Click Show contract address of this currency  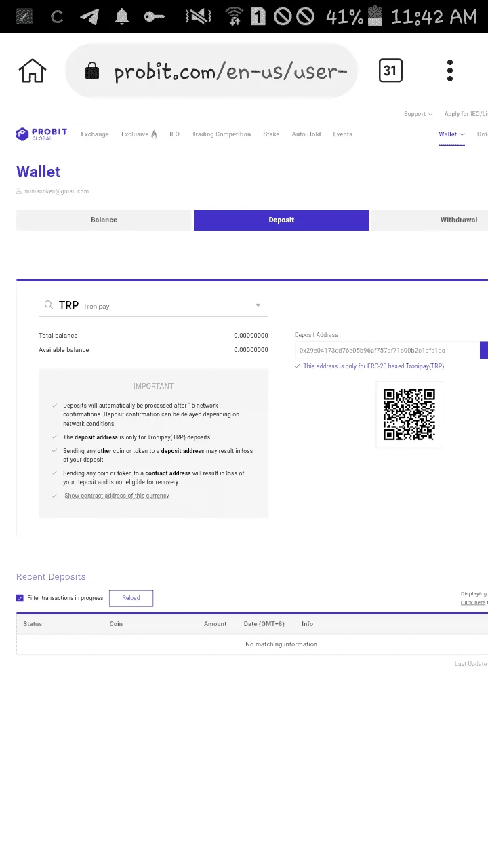117,496
